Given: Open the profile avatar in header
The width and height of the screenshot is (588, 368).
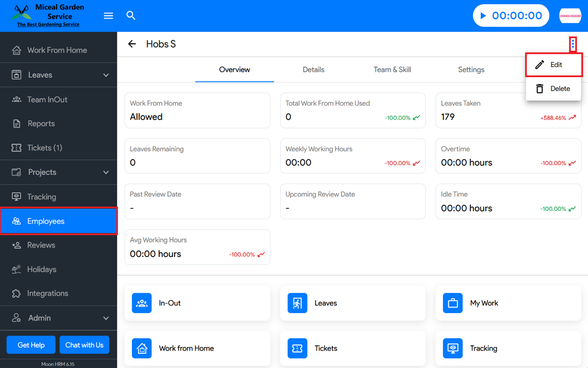Looking at the screenshot, I should click(x=570, y=16).
